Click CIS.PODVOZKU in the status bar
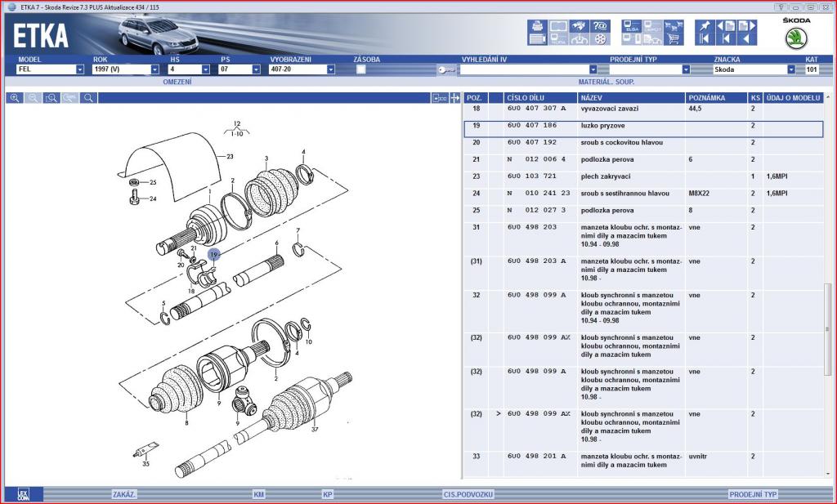 (468, 494)
